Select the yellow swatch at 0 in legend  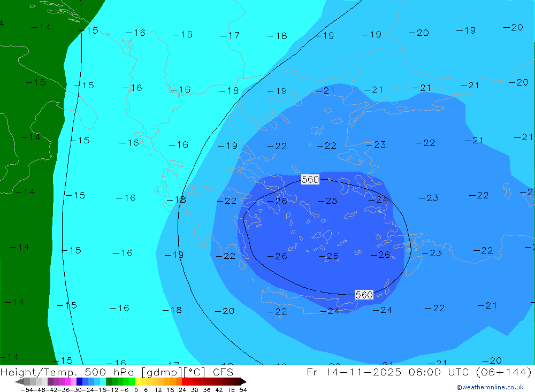point(137,381)
